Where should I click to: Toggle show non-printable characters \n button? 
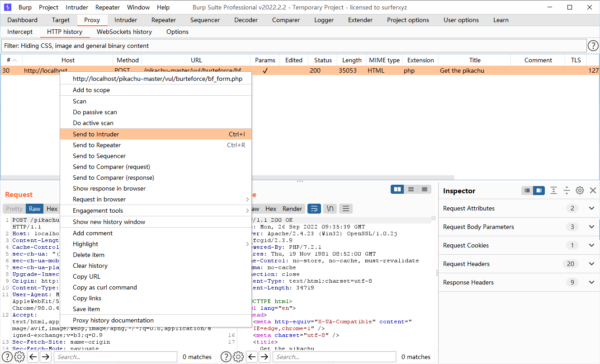tap(331, 209)
